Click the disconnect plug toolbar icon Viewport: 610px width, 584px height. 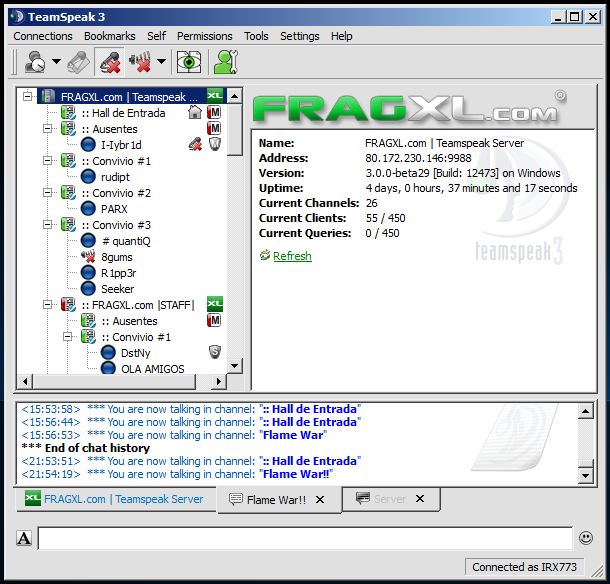click(x=78, y=62)
